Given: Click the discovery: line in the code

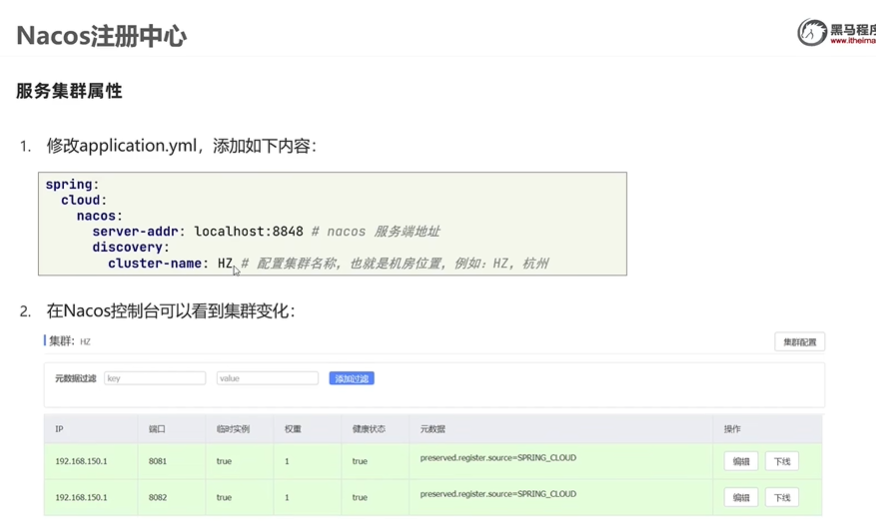Looking at the screenshot, I should pyautogui.click(x=131, y=247).
